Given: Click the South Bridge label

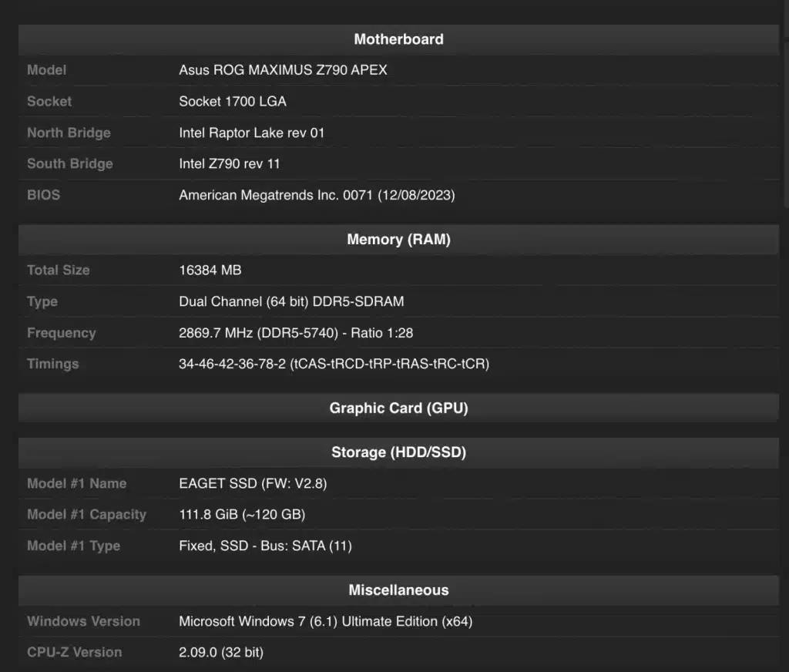Looking at the screenshot, I should [x=70, y=163].
